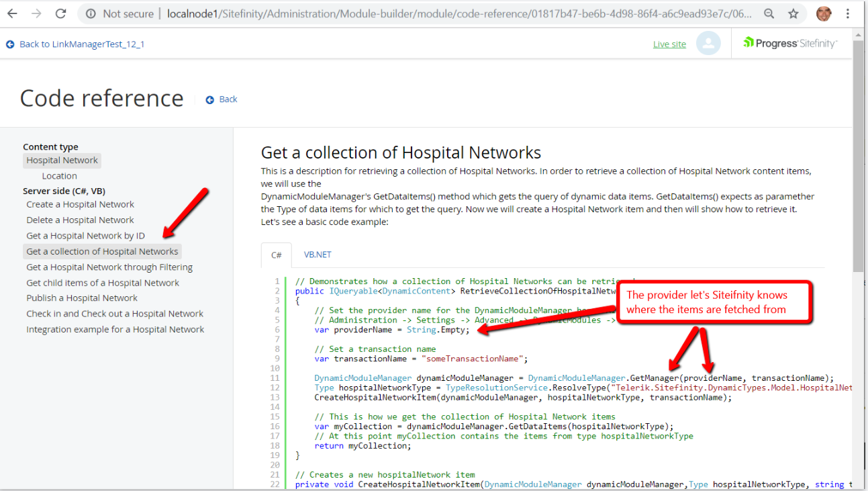Open the Chrome profile avatar
The height and width of the screenshot is (491, 868).
[x=824, y=13]
